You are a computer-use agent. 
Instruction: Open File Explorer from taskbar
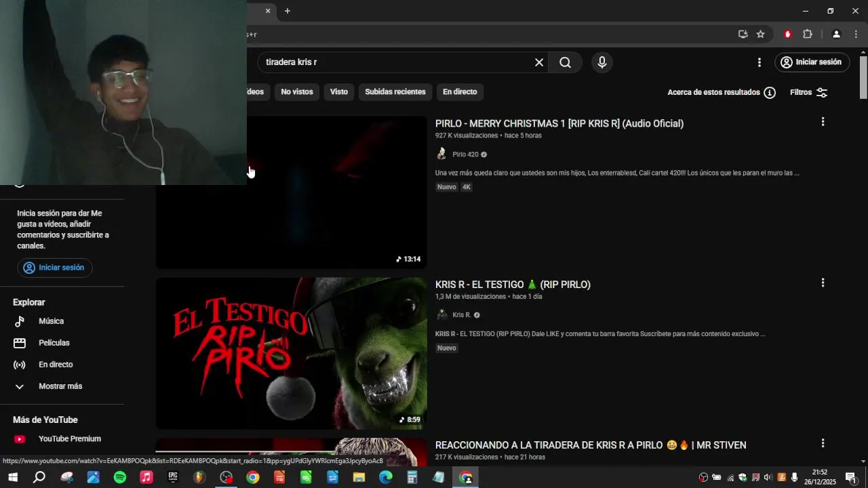tap(359, 478)
